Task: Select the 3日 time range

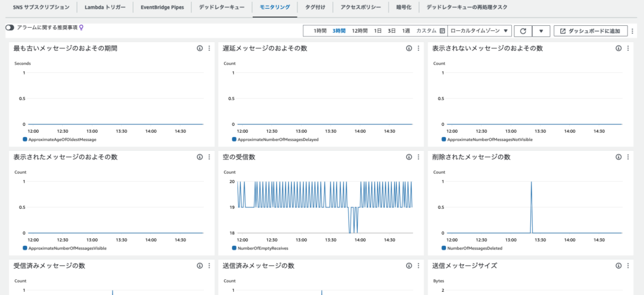Action: (392, 31)
